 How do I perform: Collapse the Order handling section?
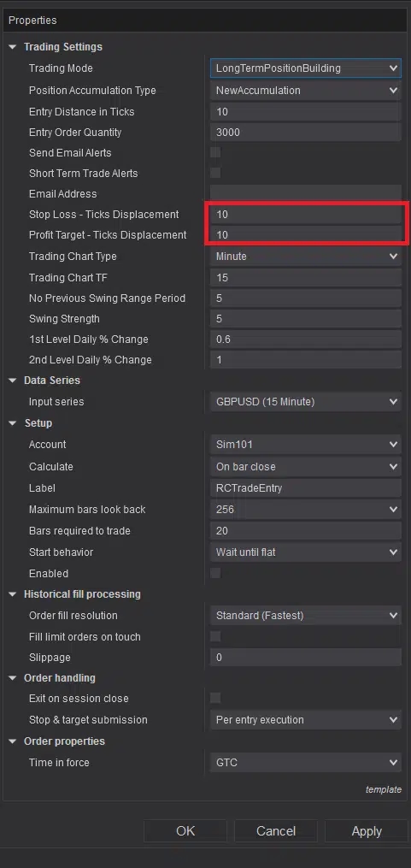[x=13, y=677]
